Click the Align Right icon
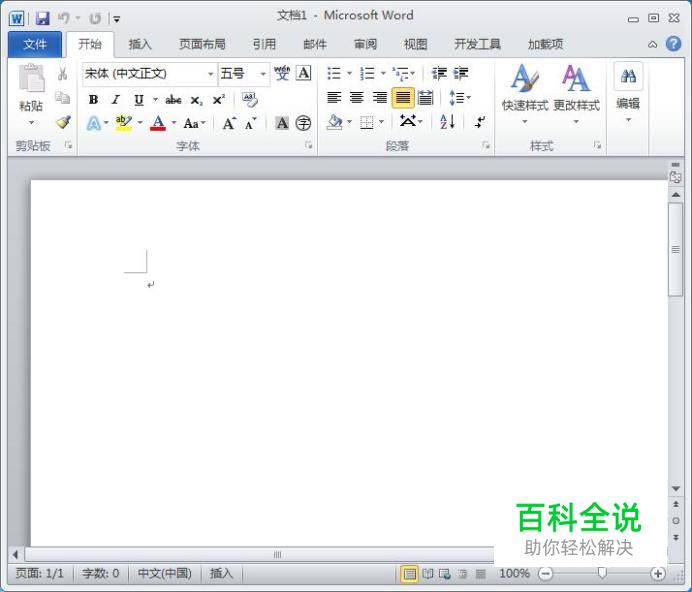The height and width of the screenshot is (592, 692). [380, 98]
